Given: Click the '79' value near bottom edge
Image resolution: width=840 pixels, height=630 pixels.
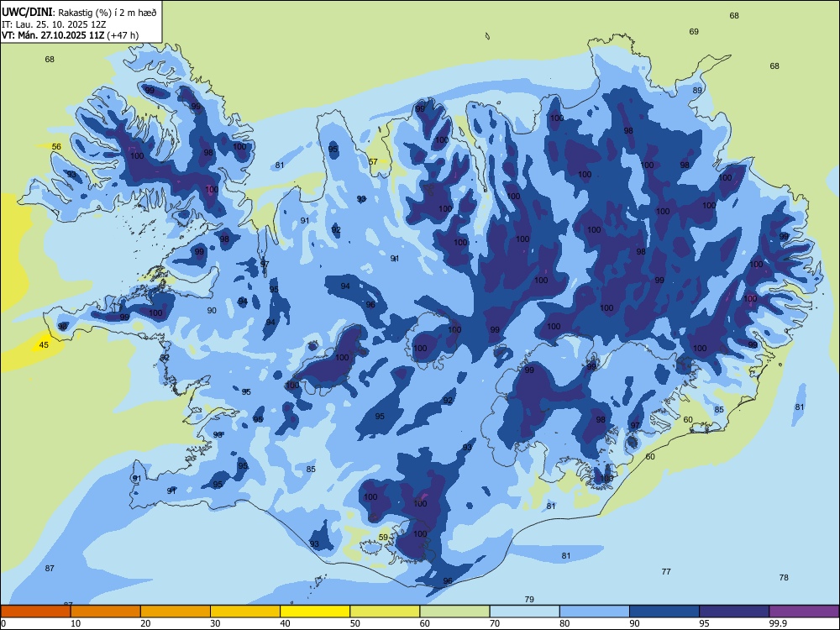Looking at the screenshot, I should 529,600.
